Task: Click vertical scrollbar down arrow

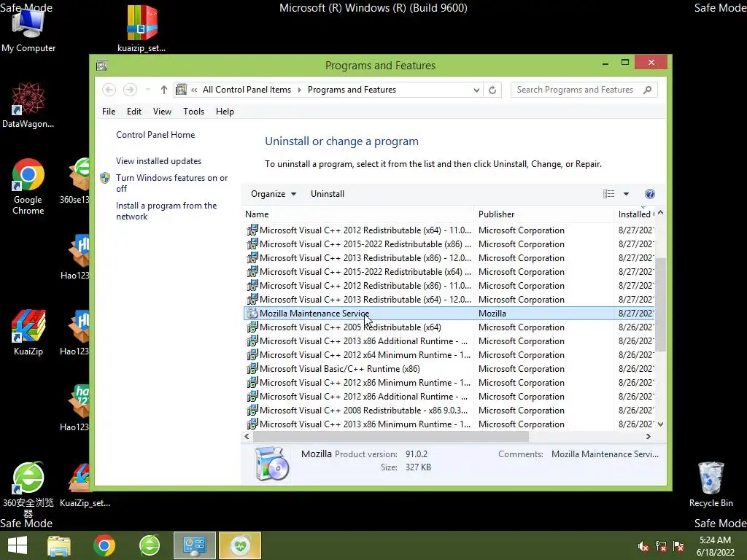Action: pyautogui.click(x=660, y=424)
